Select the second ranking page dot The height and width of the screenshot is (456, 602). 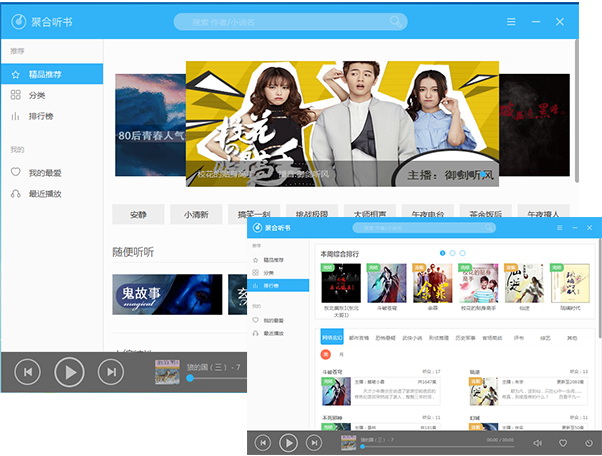pos(452,253)
